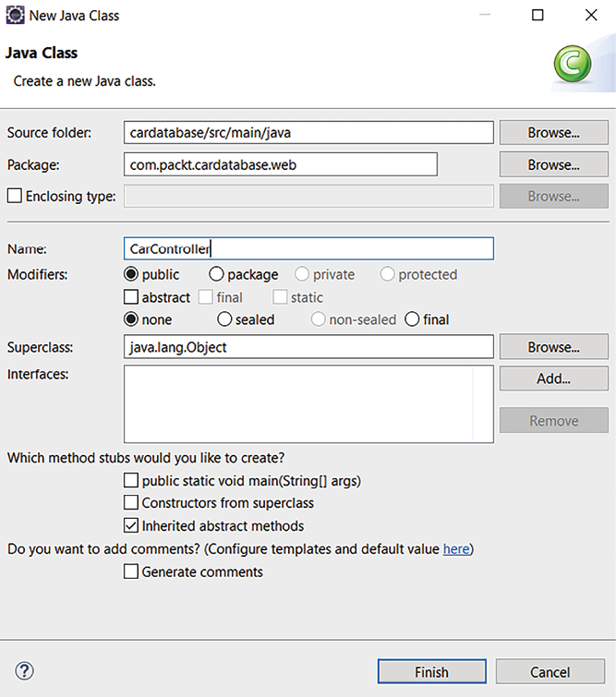Enable the Enclosing type checkbox
This screenshot has width=616, height=697.
click(x=15, y=196)
